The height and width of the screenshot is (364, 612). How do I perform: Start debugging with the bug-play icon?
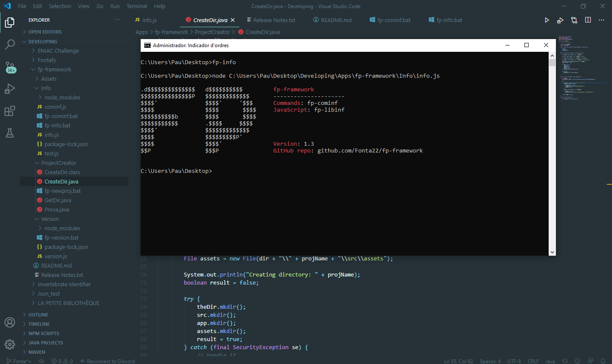click(x=560, y=20)
